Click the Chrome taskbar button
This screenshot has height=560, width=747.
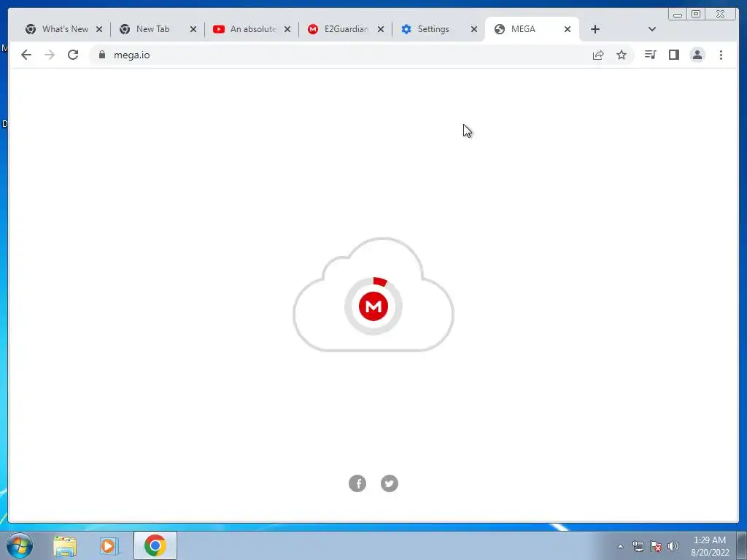[x=155, y=545]
